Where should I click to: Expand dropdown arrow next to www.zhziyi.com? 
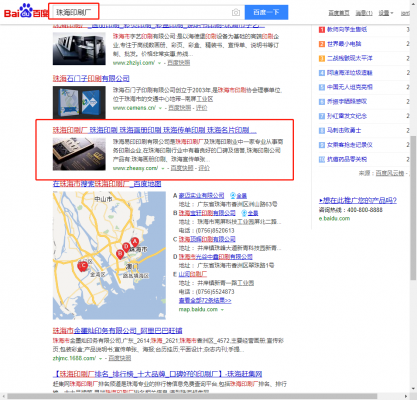click(x=159, y=63)
